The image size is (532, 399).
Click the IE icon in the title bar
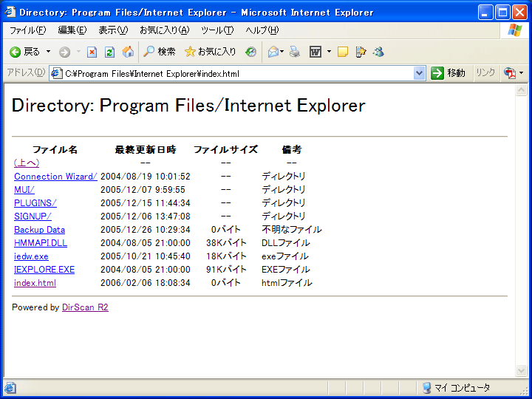(x=10, y=13)
